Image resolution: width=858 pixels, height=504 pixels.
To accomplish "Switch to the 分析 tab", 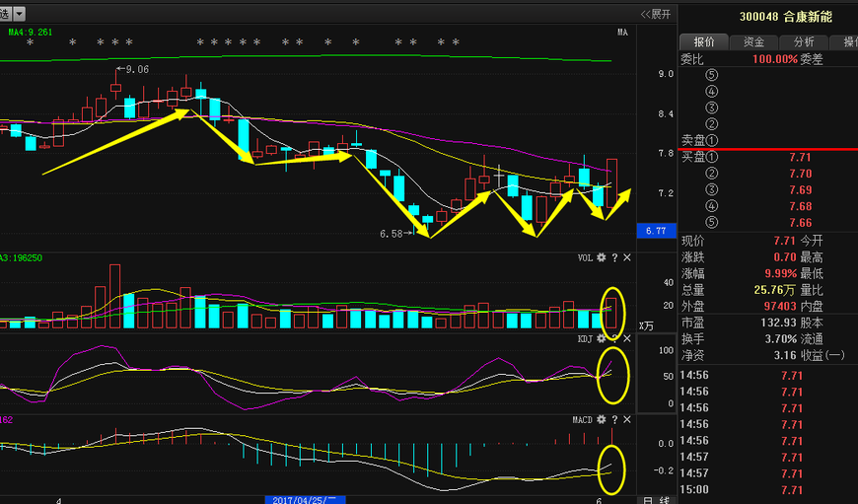I will click(x=804, y=41).
